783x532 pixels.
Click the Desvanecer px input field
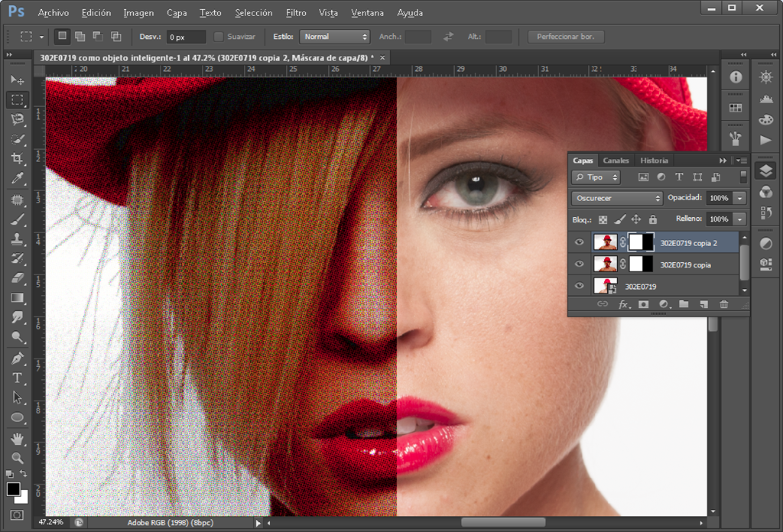[186, 37]
